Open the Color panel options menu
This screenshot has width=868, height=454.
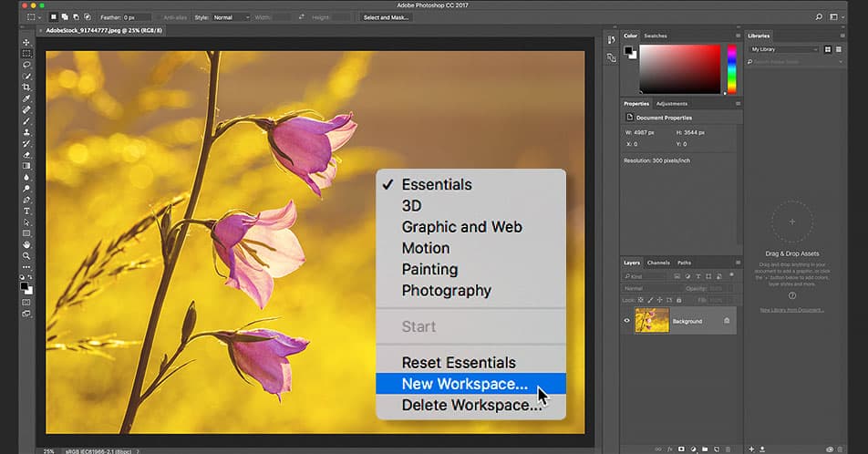(738, 36)
